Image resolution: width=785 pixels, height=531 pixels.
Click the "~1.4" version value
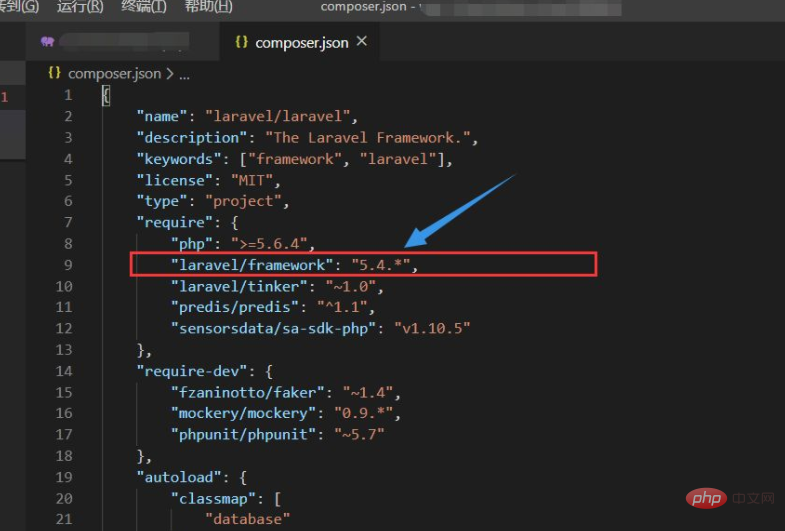tap(368, 392)
